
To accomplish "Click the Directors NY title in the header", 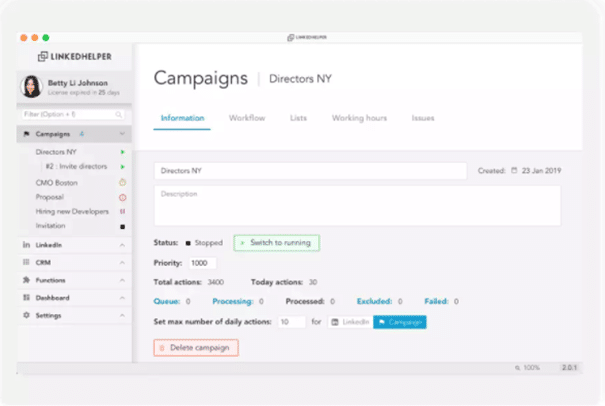I will click(300, 79).
